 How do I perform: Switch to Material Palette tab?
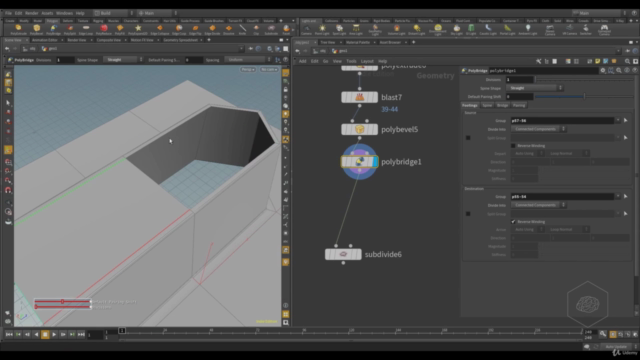(358, 42)
